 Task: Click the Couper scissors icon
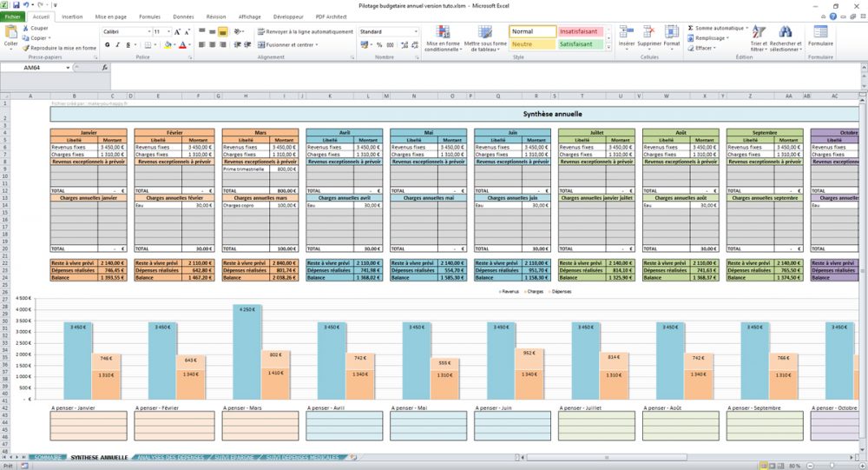(25, 29)
